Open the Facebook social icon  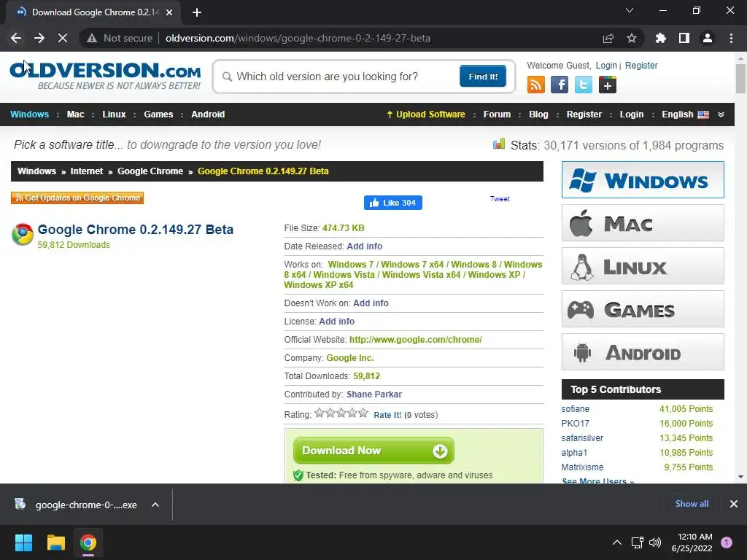[x=560, y=85]
